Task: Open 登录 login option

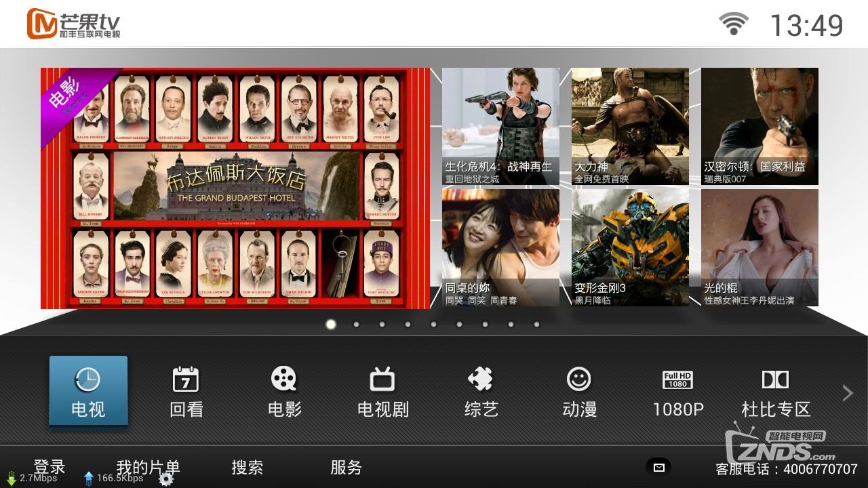Action: 50,466
